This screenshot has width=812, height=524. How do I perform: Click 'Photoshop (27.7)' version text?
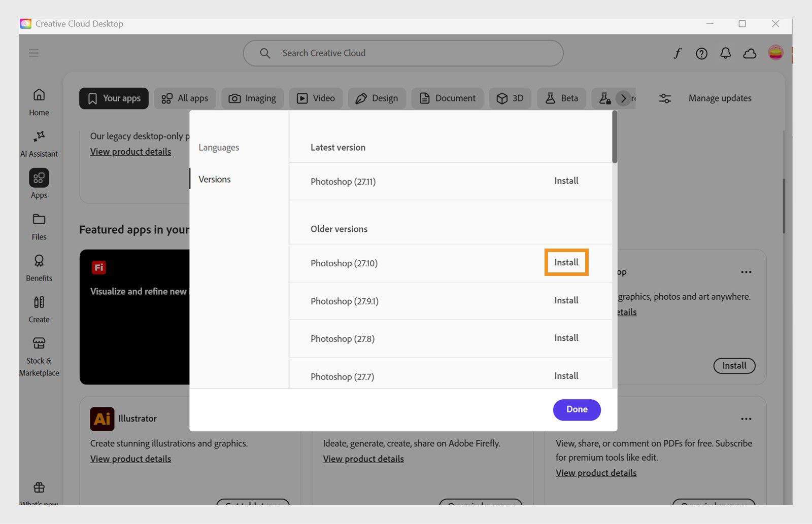tap(342, 377)
